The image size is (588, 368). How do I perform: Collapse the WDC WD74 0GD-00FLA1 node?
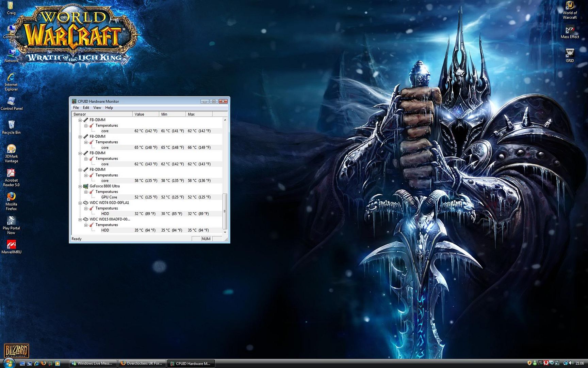point(80,203)
